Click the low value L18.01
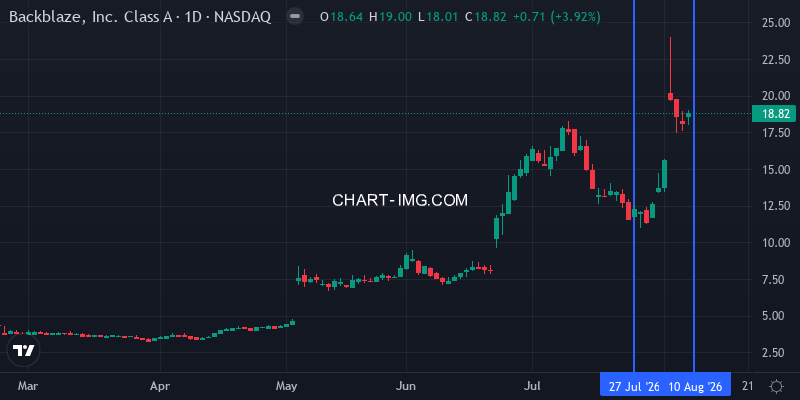The image size is (800, 400). point(438,17)
